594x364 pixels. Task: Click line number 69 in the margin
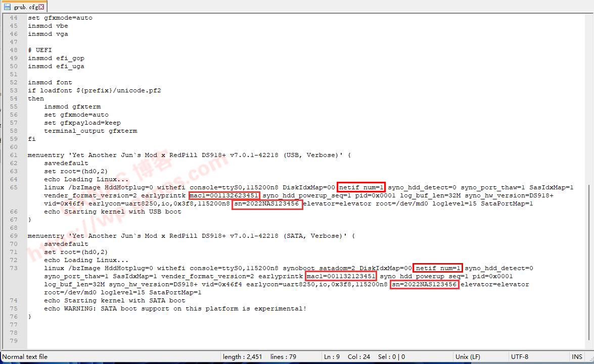[x=14, y=236]
